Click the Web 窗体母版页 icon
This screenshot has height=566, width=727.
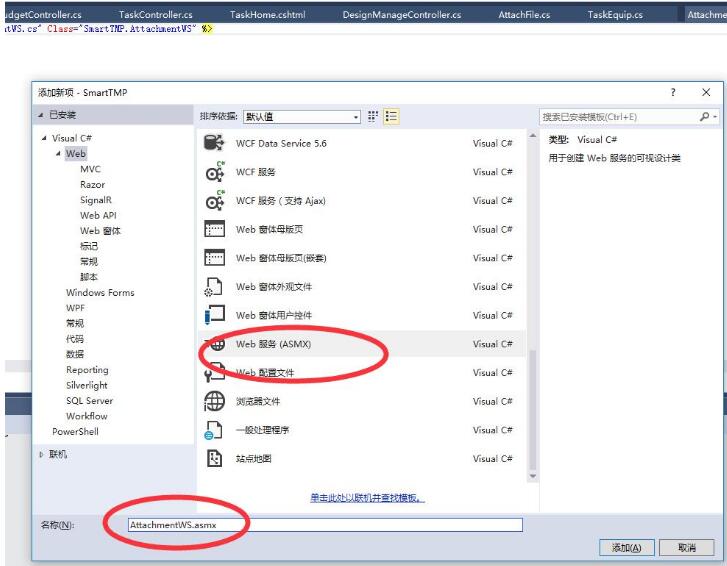pos(215,229)
